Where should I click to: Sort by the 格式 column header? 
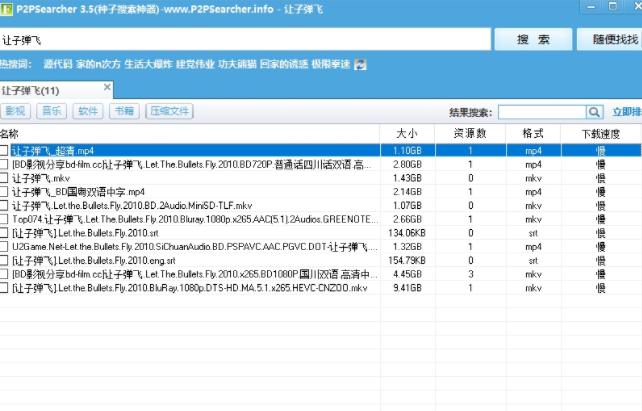(533, 134)
